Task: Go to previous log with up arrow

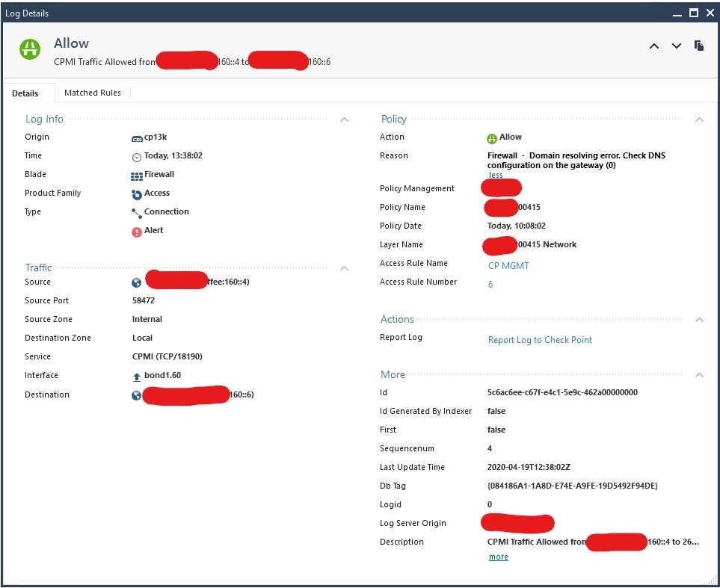Action: point(653,46)
